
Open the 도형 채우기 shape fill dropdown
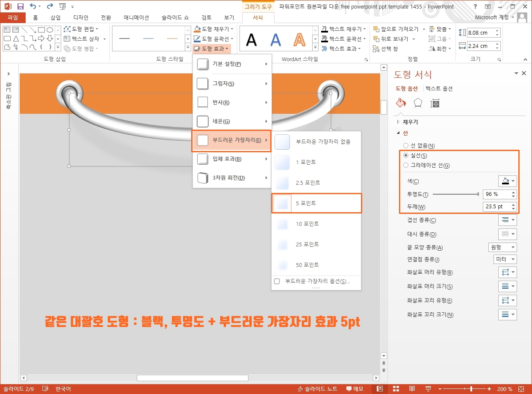point(214,29)
